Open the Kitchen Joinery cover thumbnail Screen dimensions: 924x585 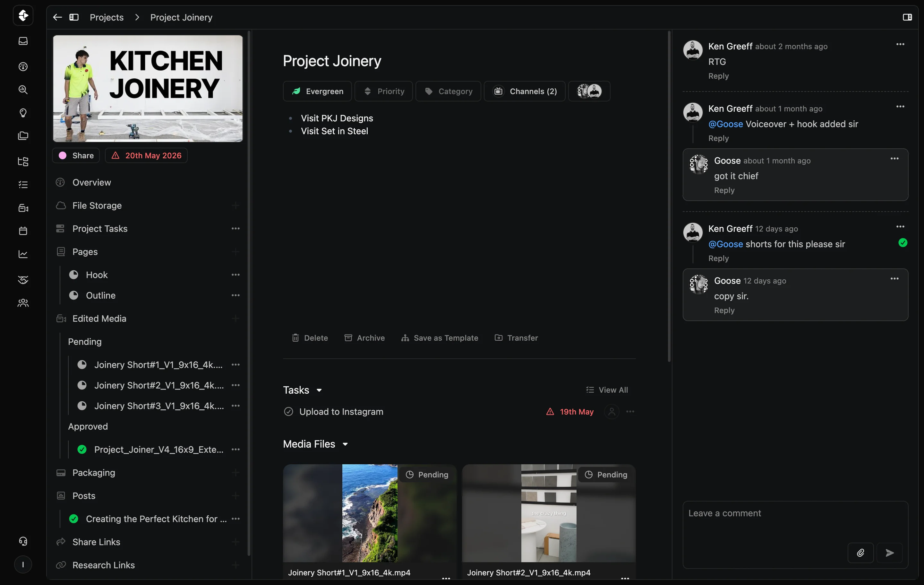148,88
